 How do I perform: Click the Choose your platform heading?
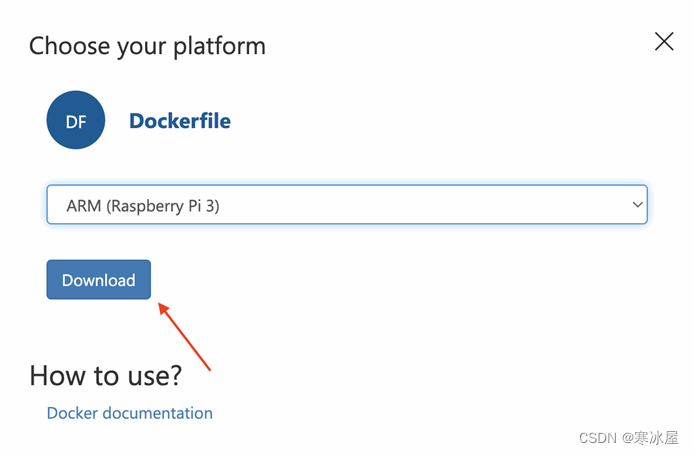pyautogui.click(x=147, y=46)
